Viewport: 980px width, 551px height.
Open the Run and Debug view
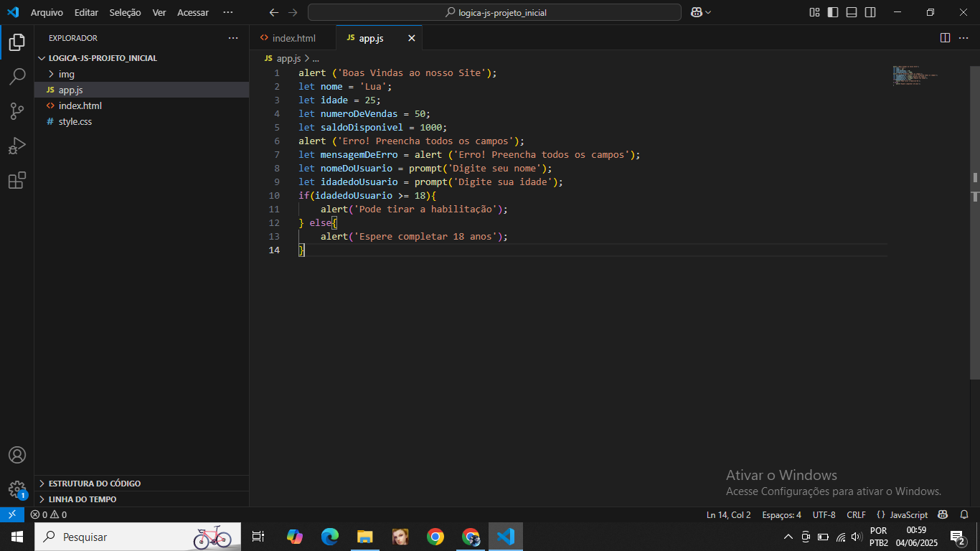click(17, 146)
